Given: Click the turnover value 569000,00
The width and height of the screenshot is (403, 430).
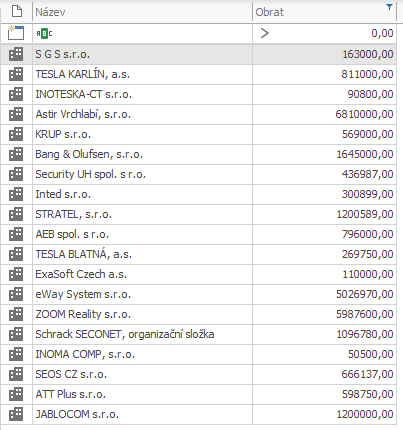Looking at the screenshot, I should pyautogui.click(x=368, y=134).
